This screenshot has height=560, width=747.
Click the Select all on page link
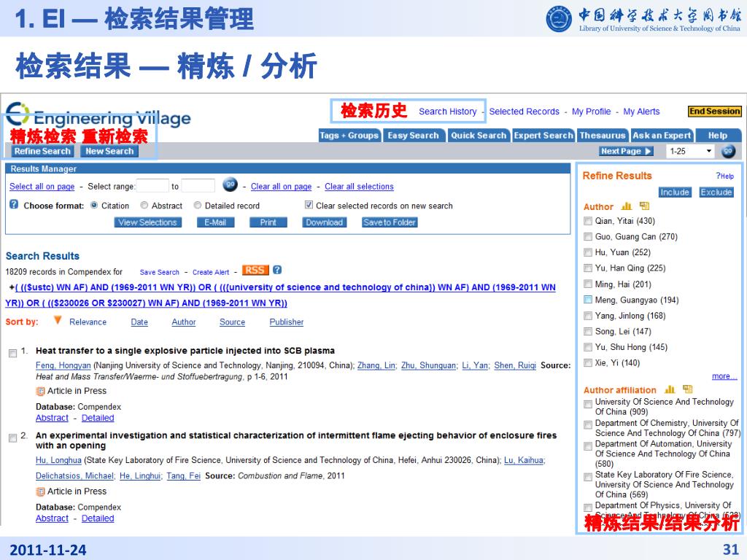pos(42,187)
